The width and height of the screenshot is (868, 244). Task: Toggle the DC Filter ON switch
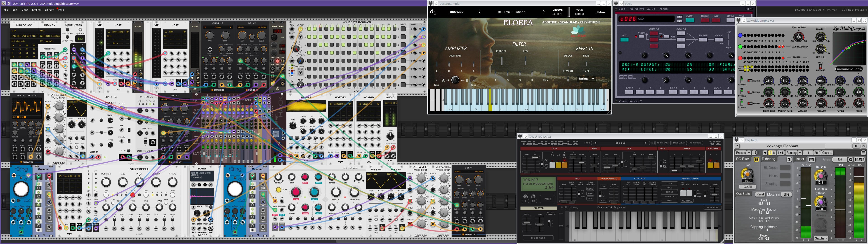[757, 160]
